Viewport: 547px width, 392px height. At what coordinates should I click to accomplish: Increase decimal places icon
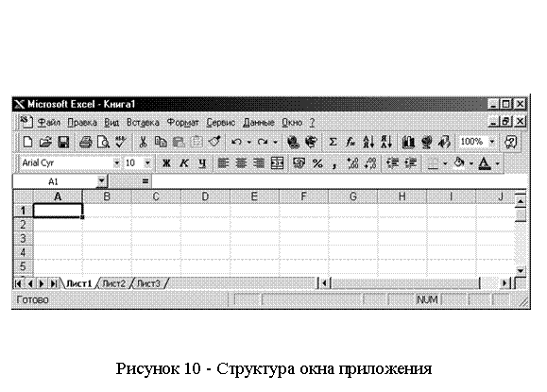[352, 162]
